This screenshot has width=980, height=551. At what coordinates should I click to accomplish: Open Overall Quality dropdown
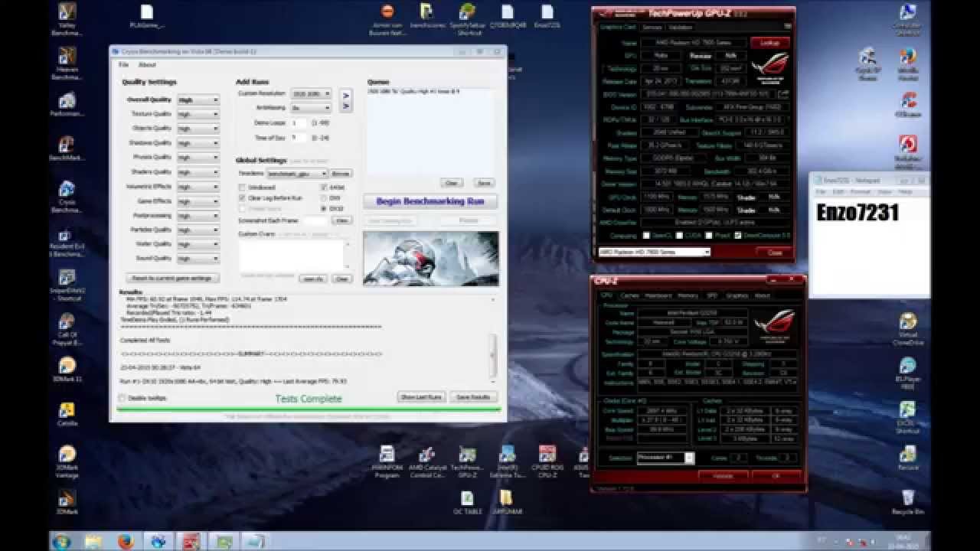[198, 100]
